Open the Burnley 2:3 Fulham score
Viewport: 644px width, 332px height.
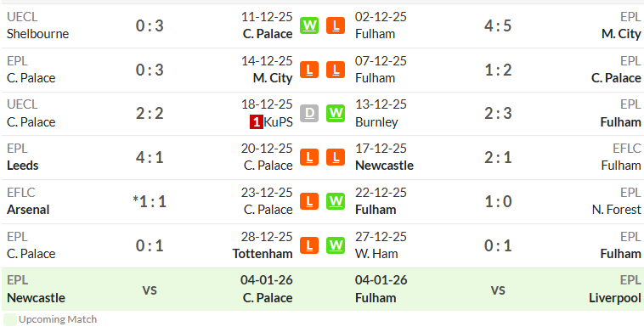[498, 113]
